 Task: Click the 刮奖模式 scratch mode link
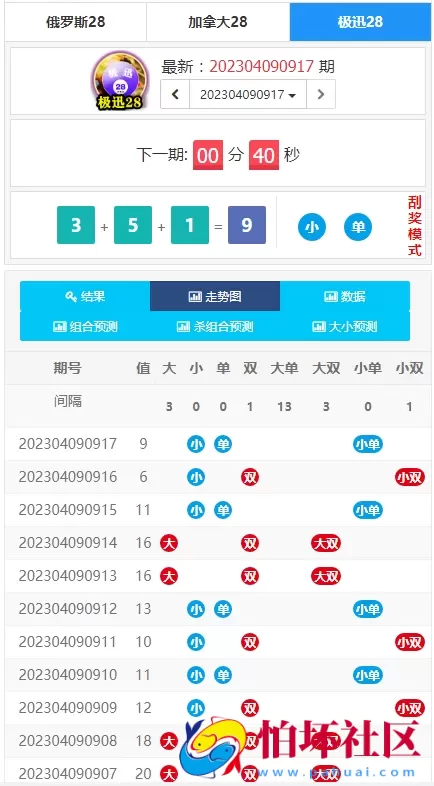click(x=415, y=226)
